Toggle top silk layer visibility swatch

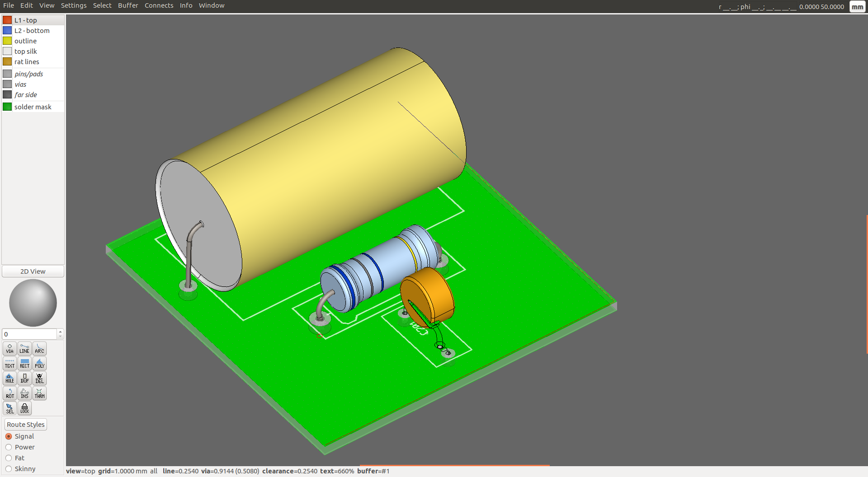coord(7,51)
